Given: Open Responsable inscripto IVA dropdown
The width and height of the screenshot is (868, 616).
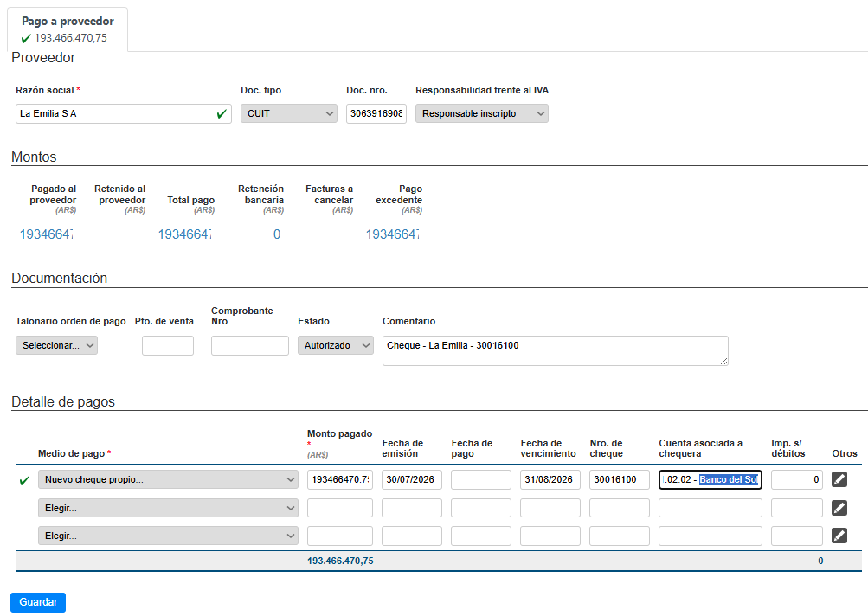Looking at the screenshot, I should [482, 113].
